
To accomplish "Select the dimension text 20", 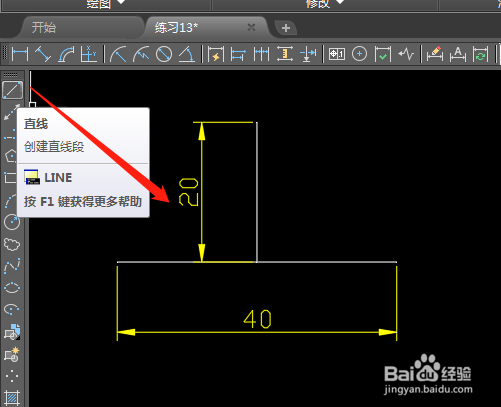I will click(x=189, y=192).
